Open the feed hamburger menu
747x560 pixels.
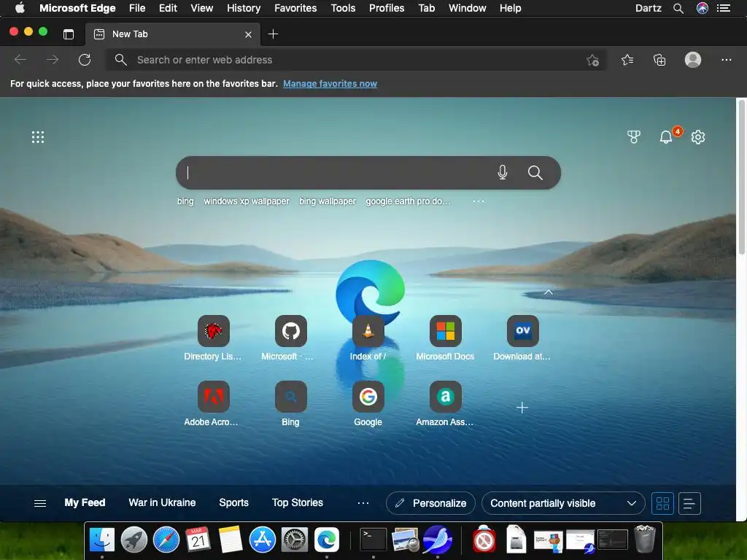point(40,503)
